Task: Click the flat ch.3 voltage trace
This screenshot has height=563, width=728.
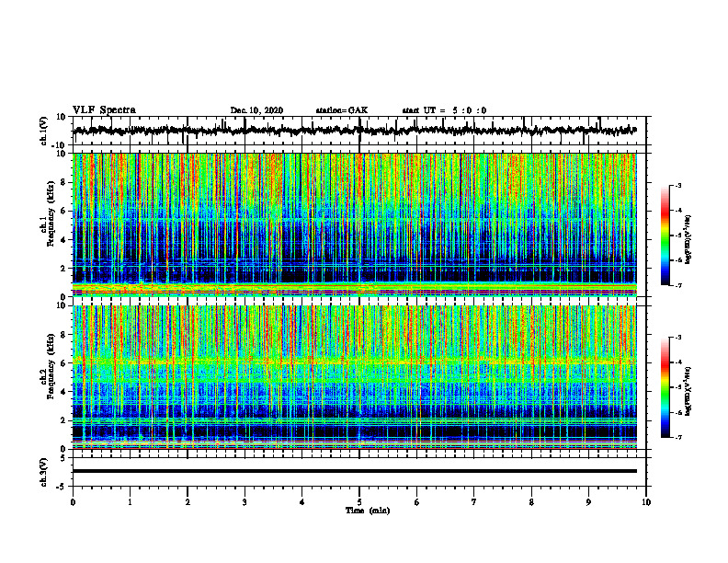Action: [354, 471]
